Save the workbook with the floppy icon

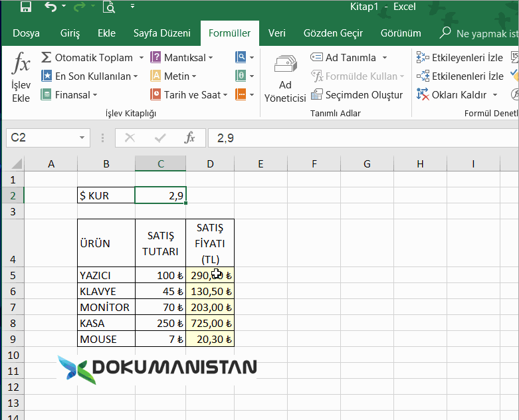[26, 6]
